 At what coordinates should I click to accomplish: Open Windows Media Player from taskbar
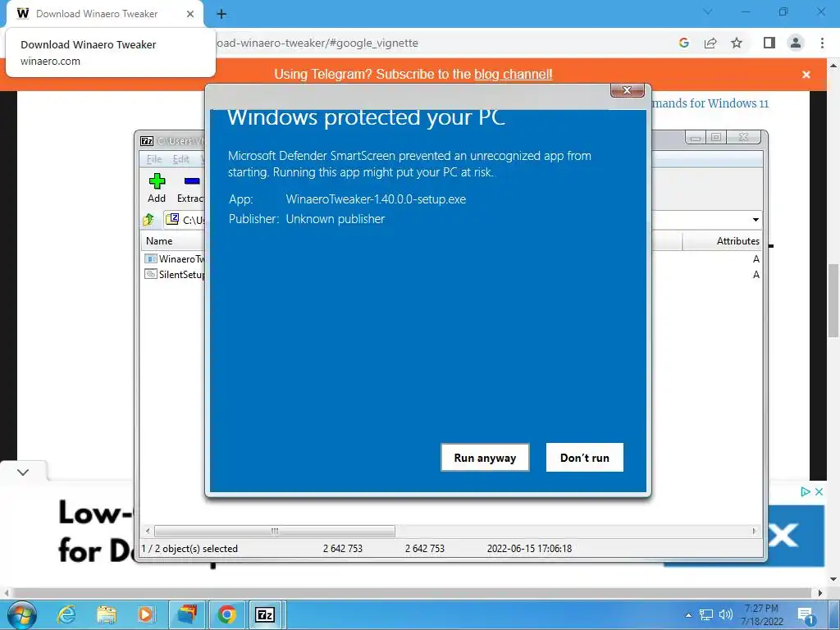click(x=146, y=614)
